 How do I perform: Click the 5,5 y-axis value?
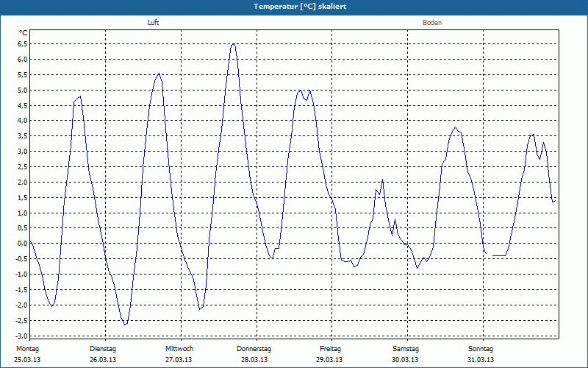[23, 75]
